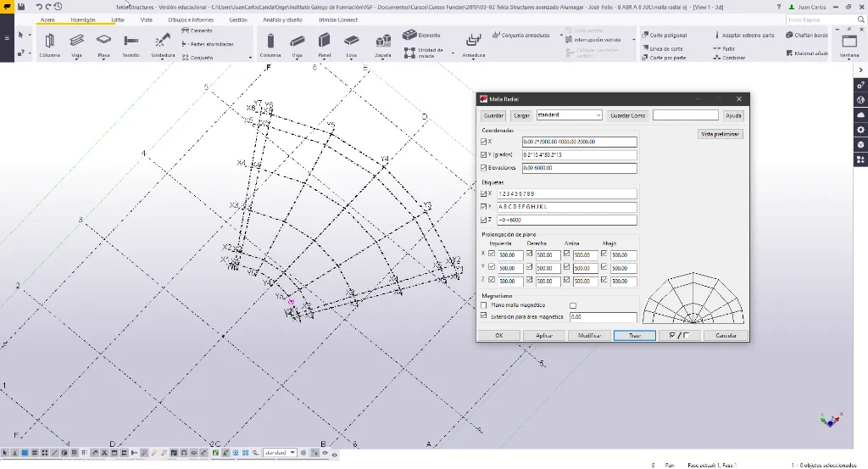Click the Inicio Rápido search field
This screenshot has width=868, height=469.
[825, 20]
